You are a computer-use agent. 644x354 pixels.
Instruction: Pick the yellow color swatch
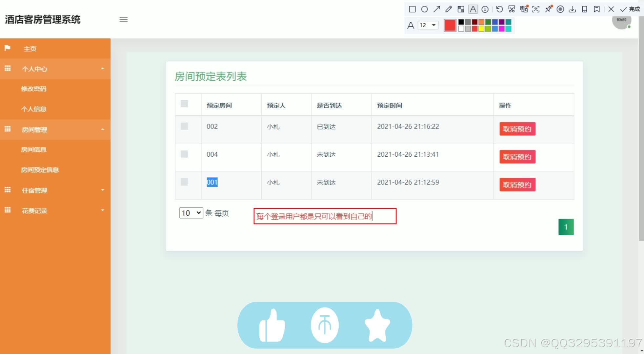click(x=481, y=29)
